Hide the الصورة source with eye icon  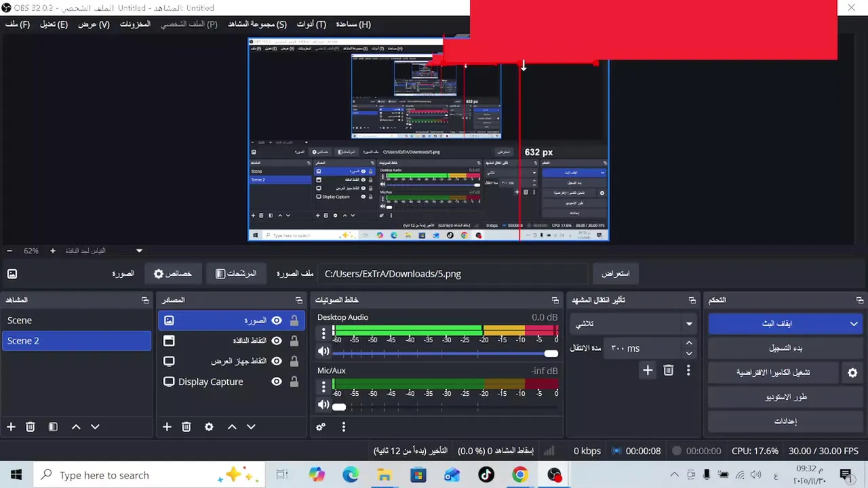click(277, 321)
